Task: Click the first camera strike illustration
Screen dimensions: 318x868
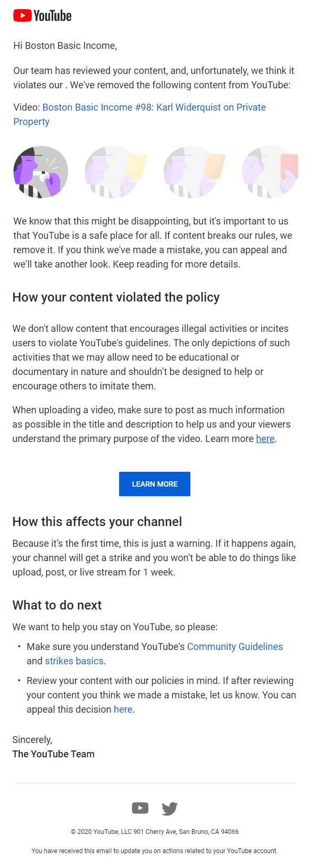Action: [40, 171]
